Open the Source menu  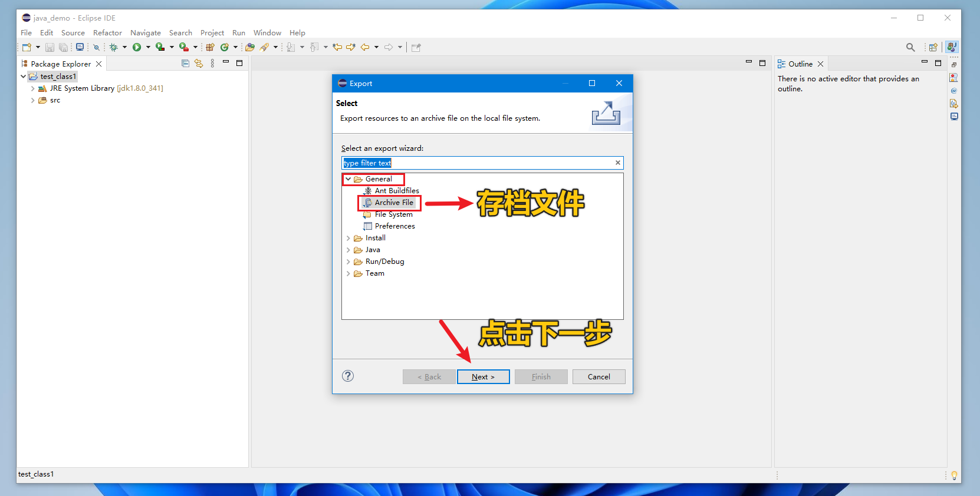pyautogui.click(x=73, y=33)
